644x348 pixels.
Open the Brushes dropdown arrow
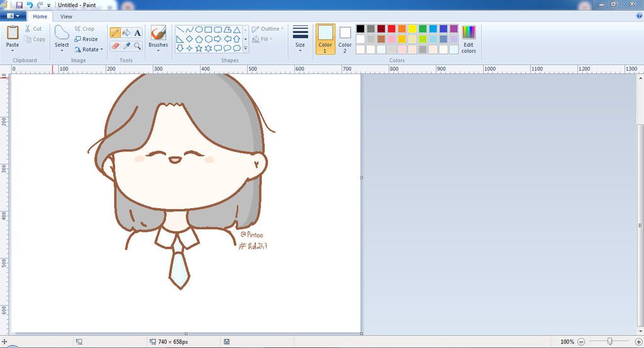(x=158, y=50)
